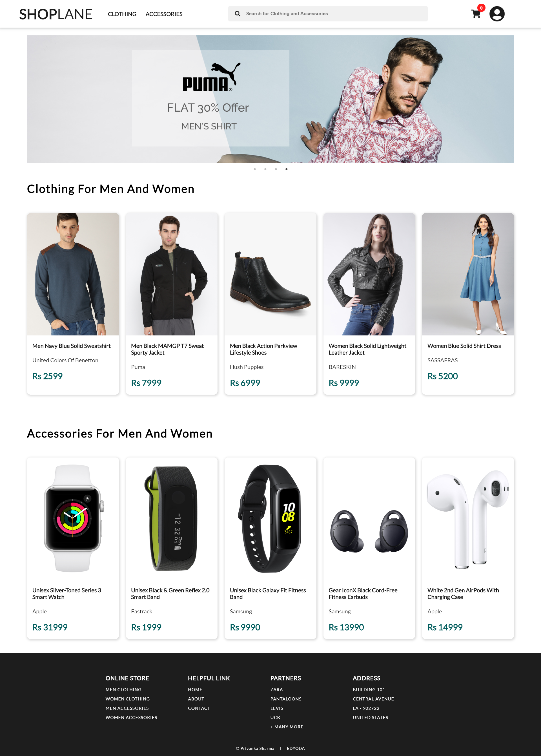Click the CLOTHING menu item

point(122,14)
